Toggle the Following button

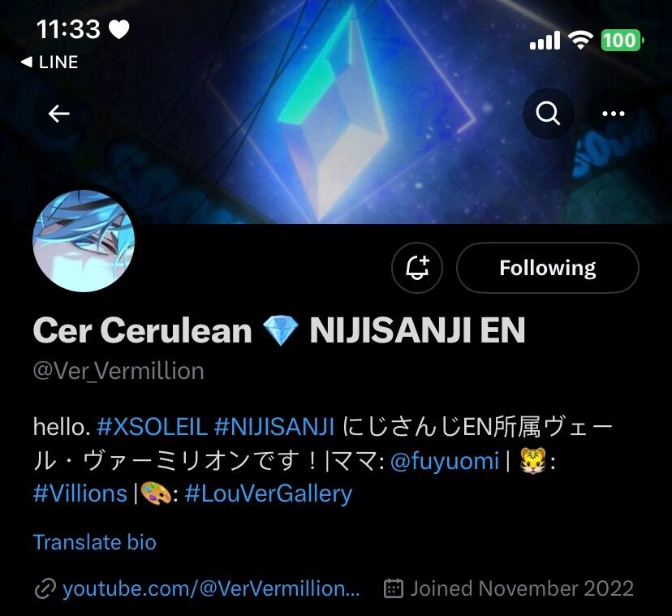tap(548, 268)
